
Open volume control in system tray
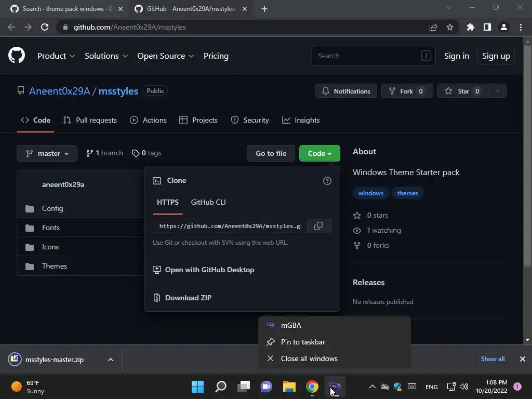coord(464,387)
